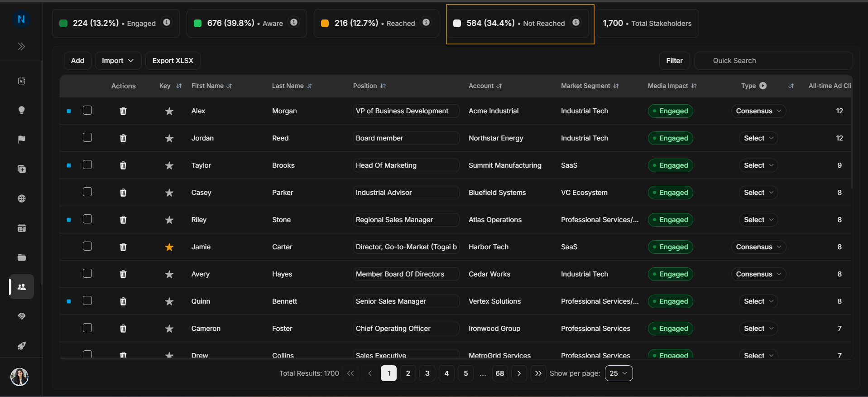The height and width of the screenshot is (397, 868).
Task: Open Type dropdown for Alex Morgan
Action: 758,111
